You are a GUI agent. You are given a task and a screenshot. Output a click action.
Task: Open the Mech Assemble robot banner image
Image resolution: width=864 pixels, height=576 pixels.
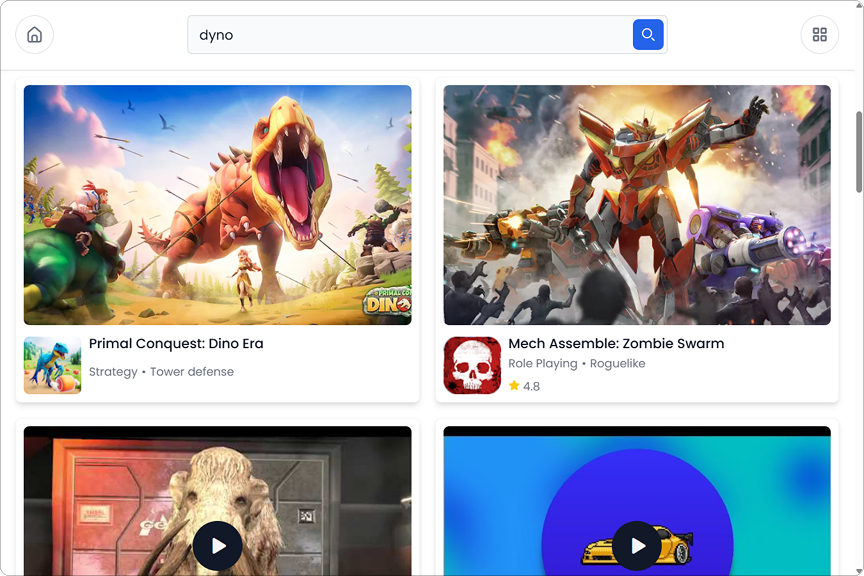(637, 205)
